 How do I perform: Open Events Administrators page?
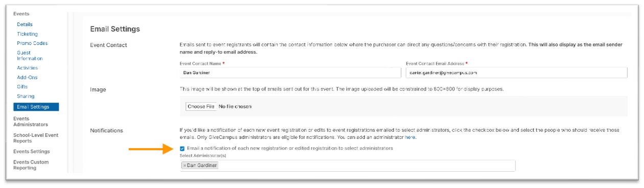click(x=31, y=122)
